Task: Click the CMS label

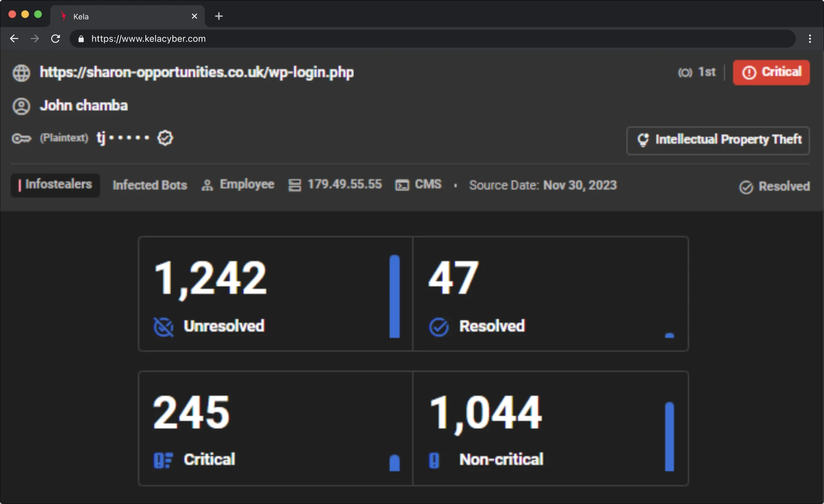Action: pos(428,185)
